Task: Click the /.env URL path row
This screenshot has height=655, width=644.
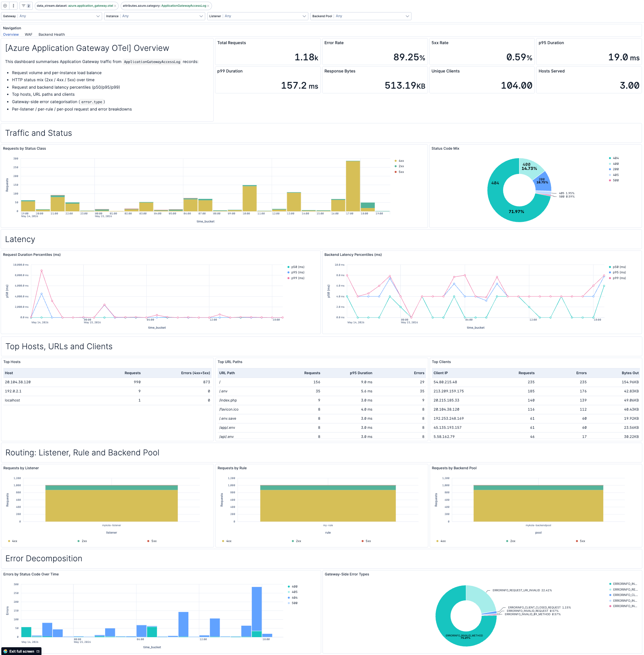Action: [x=321, y=391]
